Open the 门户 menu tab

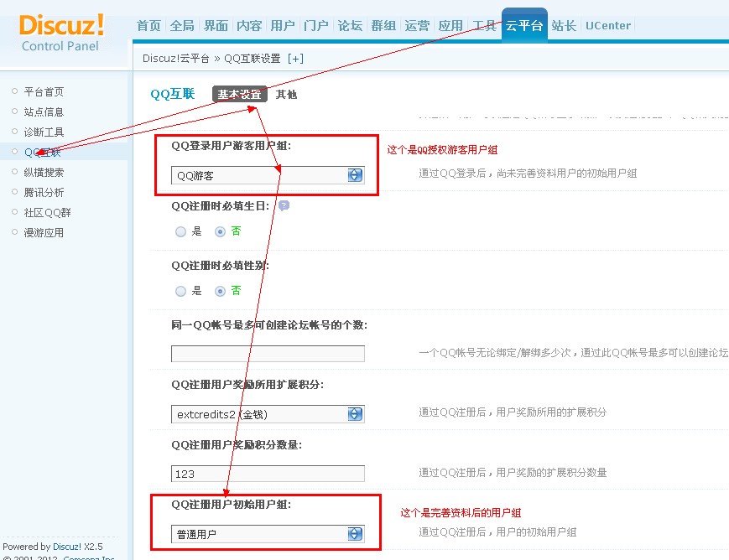pos(316,25)
